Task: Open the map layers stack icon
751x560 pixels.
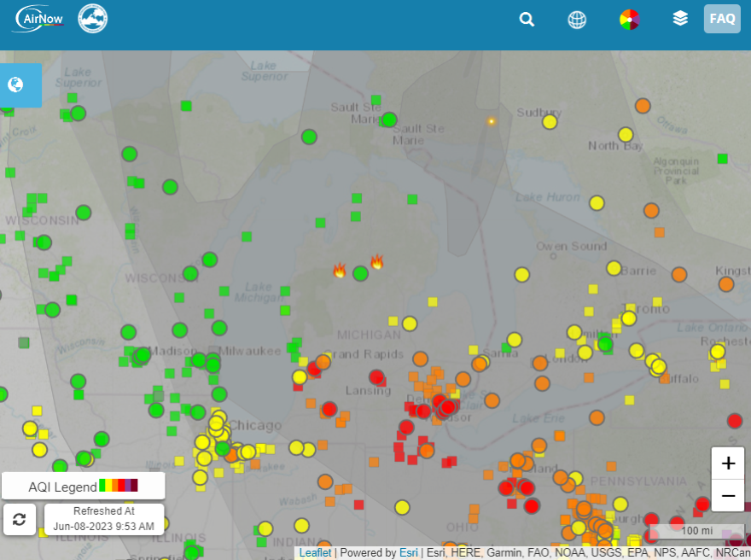Action: click(680, 19)
